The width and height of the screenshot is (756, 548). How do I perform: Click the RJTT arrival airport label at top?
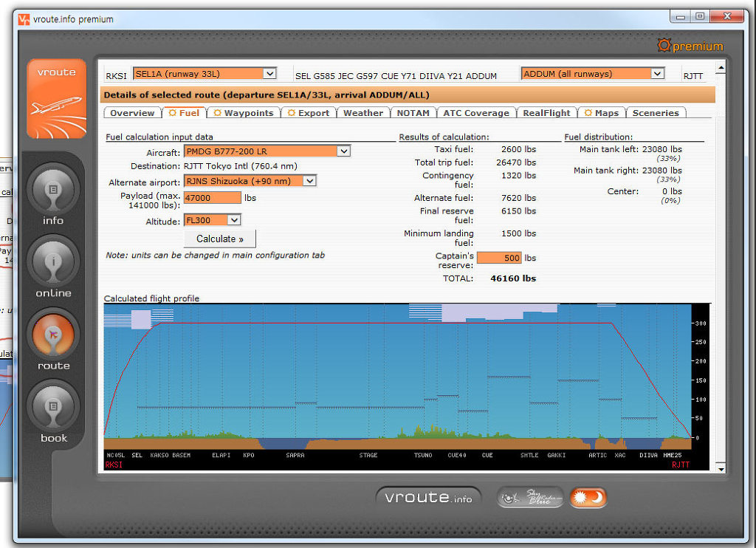[x=693, y=76]
